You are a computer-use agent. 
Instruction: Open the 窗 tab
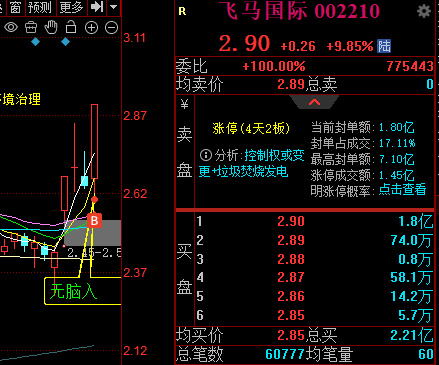[16, 7]
